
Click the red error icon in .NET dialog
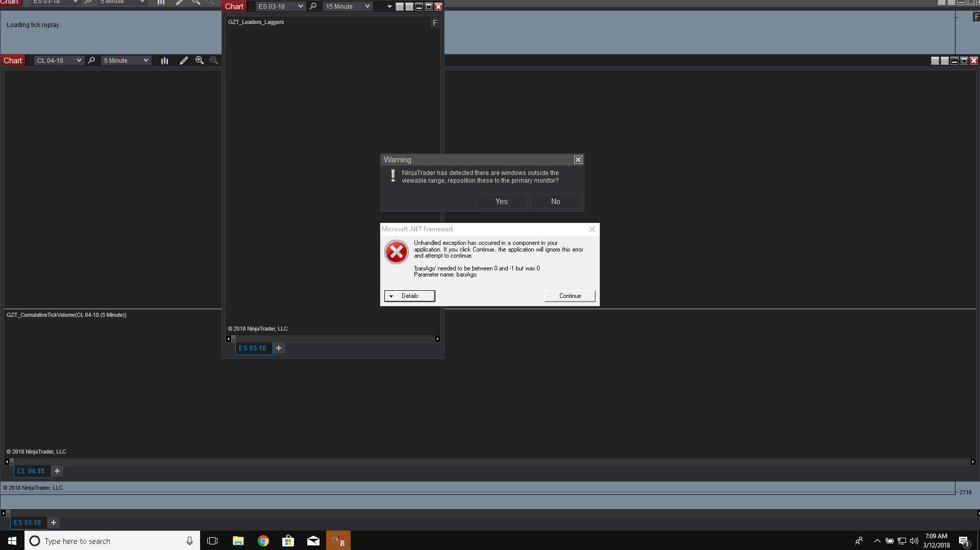[396, 252]
